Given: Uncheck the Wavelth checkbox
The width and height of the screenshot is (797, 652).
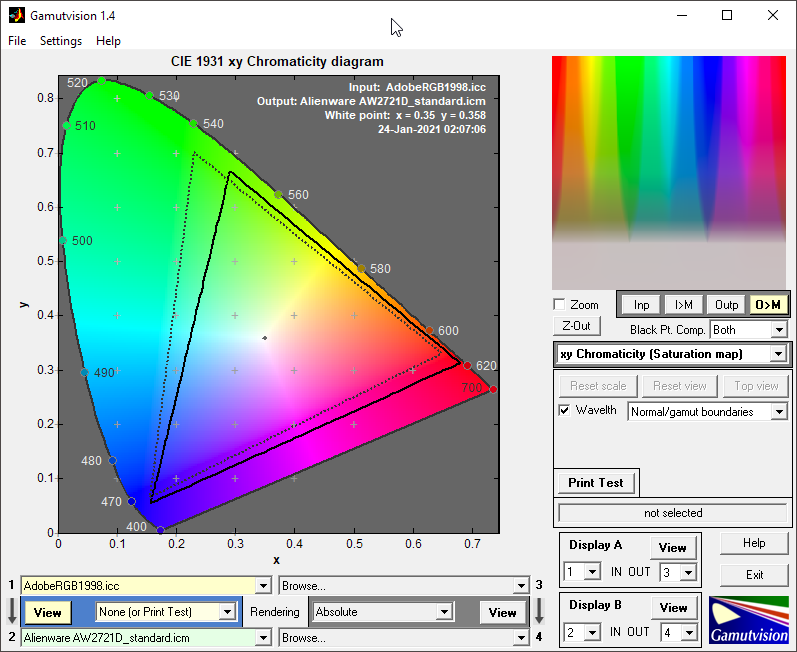Looking at the screenshot, I should pos(564,410).
